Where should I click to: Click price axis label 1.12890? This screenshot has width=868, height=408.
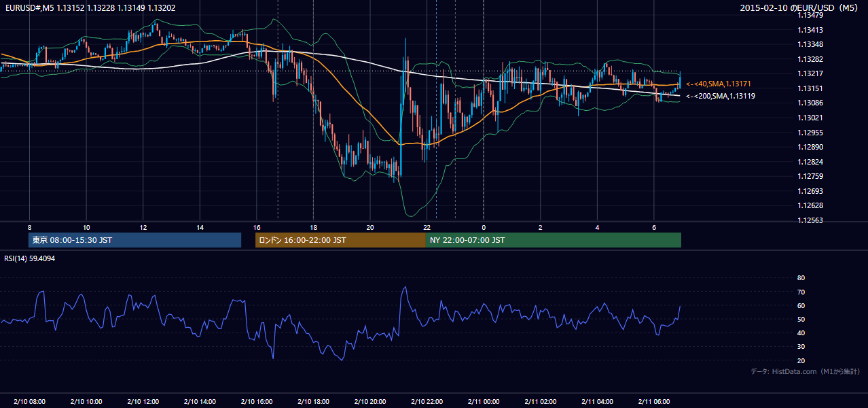coord(810,147)
